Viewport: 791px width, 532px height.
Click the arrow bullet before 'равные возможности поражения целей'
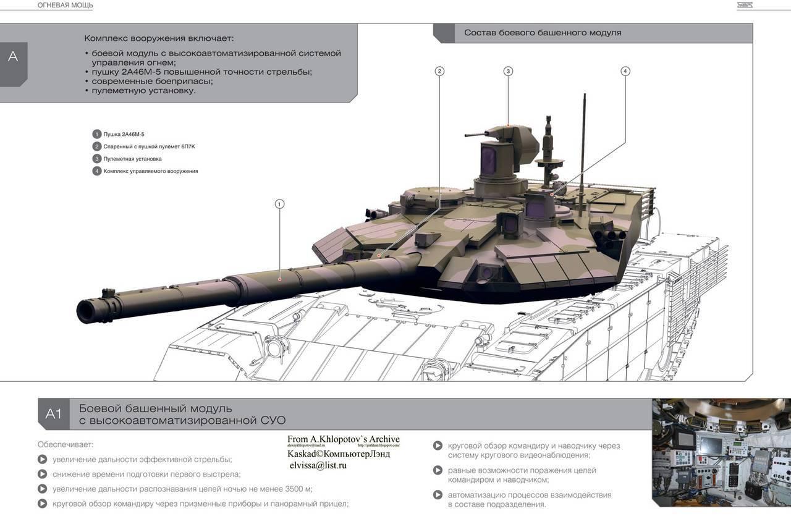pyautogui.click(x=438, y=470)
